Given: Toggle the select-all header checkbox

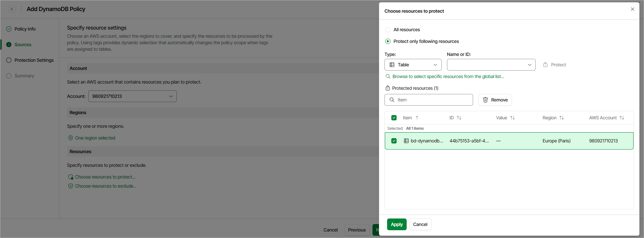Looking at the screenshot, I should pos(394,118).
